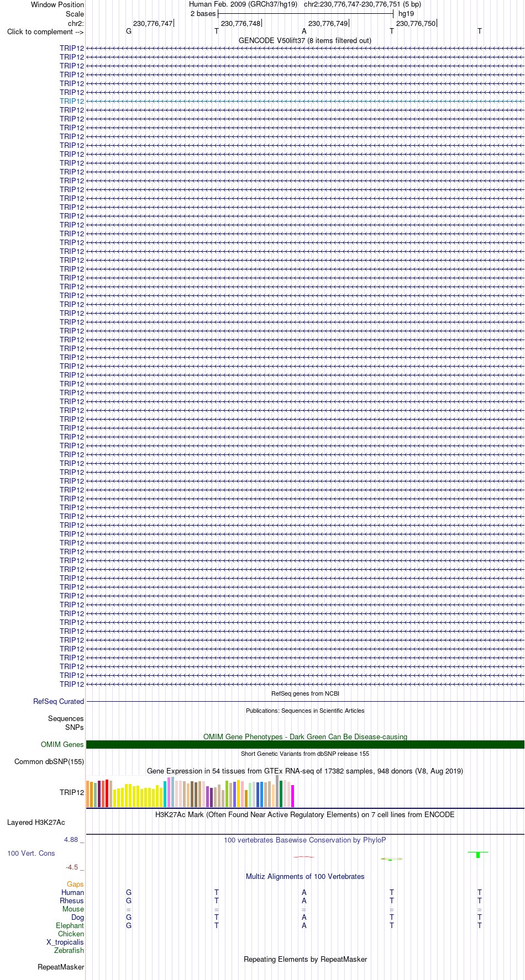Open the Publications: Sequences in Scientific Articles title

tap(305, 711)
